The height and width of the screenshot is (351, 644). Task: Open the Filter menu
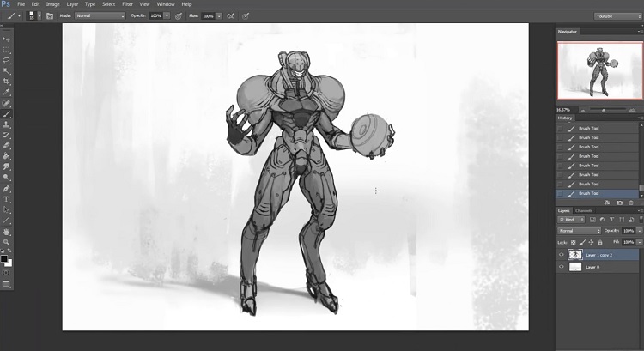tap(127, 4)
